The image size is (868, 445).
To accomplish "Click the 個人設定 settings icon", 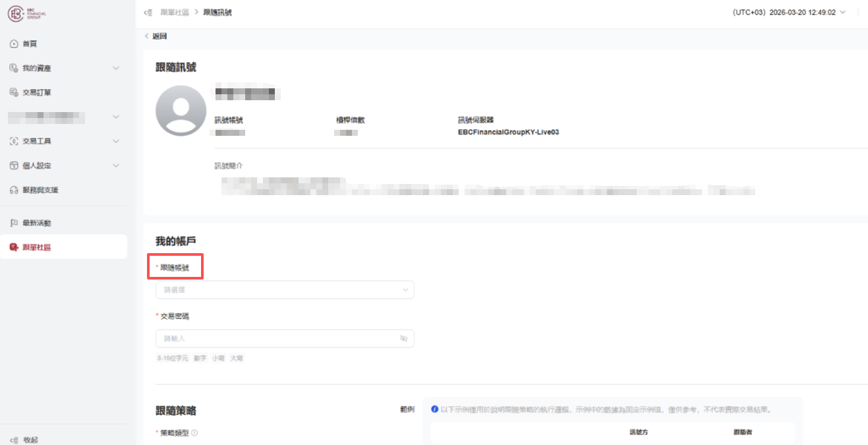I will click(x=14, y=165).
